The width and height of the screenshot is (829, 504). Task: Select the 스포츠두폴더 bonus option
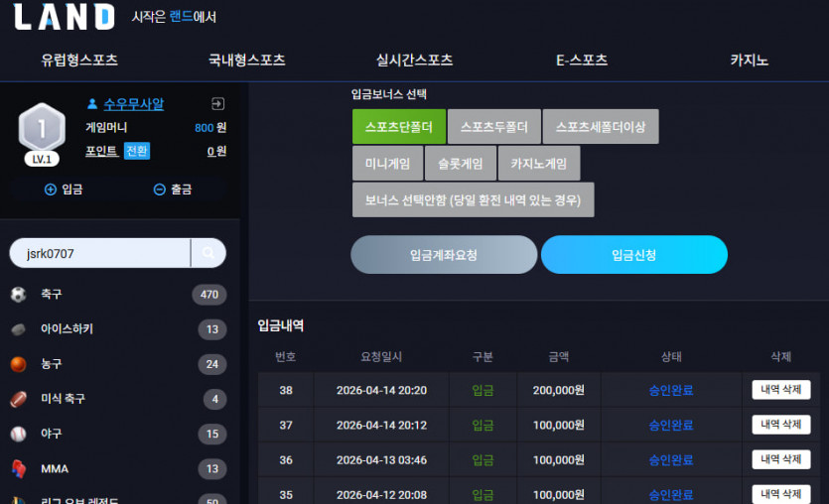pos(494,127)
